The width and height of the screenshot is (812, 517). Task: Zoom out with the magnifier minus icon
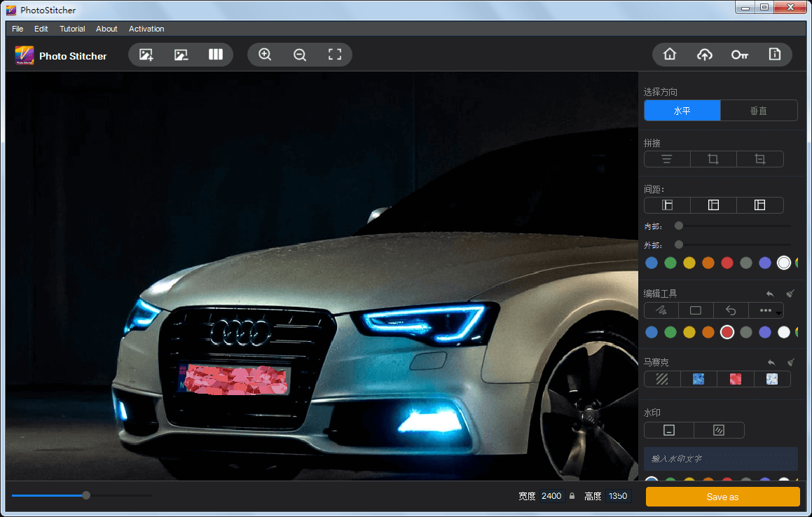pos(300,55)
